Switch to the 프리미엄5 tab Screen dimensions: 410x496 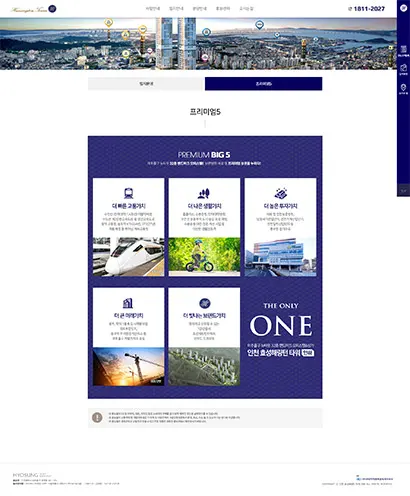click(263, 84)
